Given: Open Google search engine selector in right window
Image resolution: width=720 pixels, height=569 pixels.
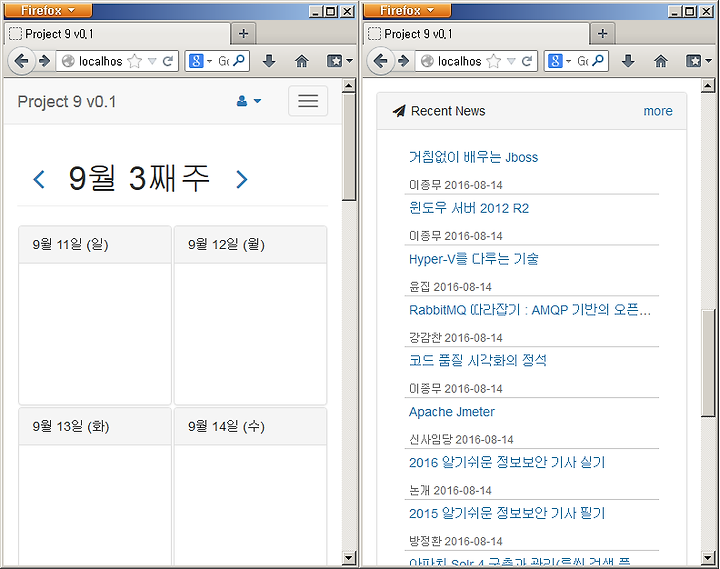Looking at the screenshot, I should [x=559, y=61].
